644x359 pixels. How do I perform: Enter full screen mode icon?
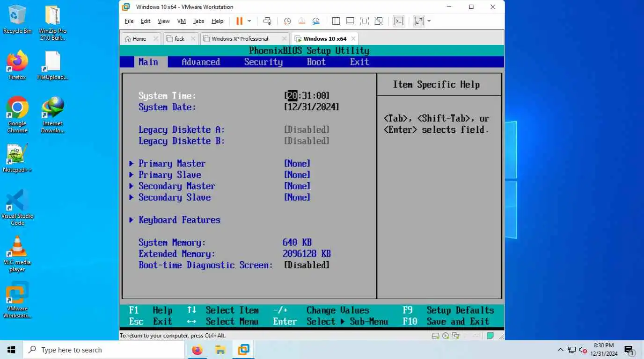(x=365, y=21)
